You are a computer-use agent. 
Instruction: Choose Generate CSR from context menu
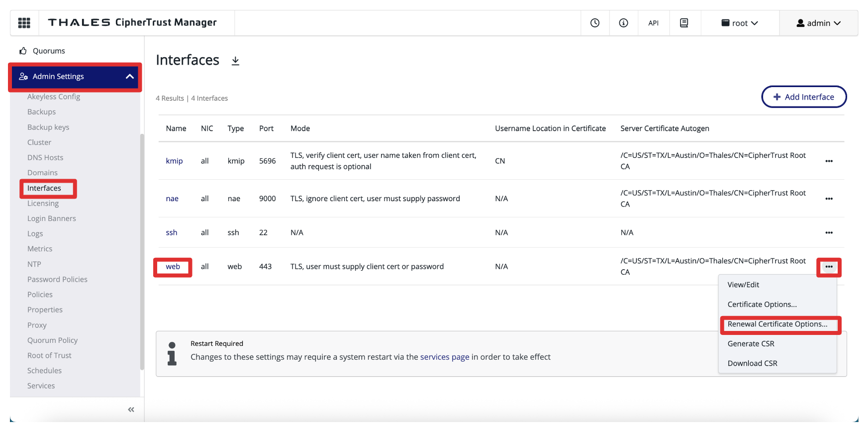pyautogui.click(x=751, y=344)
